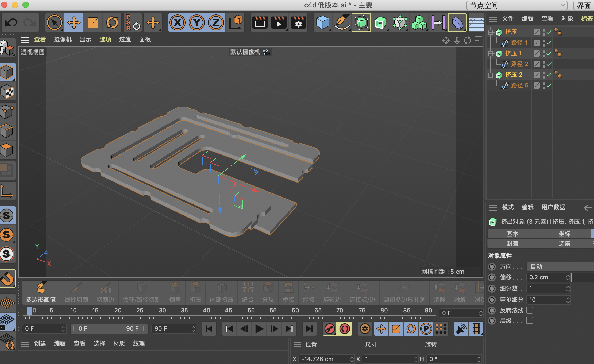Collapse the 挤压.1 tree item
The width and height of the screenshot is (594, 364).
tap(491, 53)
